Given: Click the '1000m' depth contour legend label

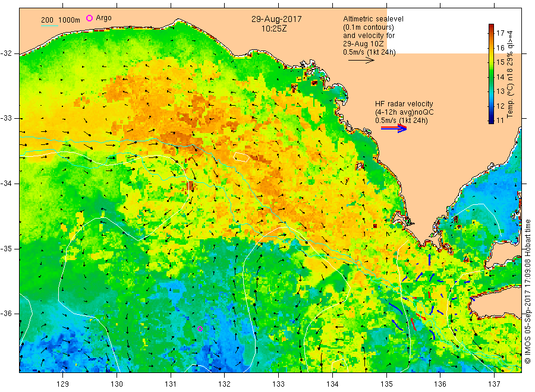Looking at the screenshot, I should point(70,20).
